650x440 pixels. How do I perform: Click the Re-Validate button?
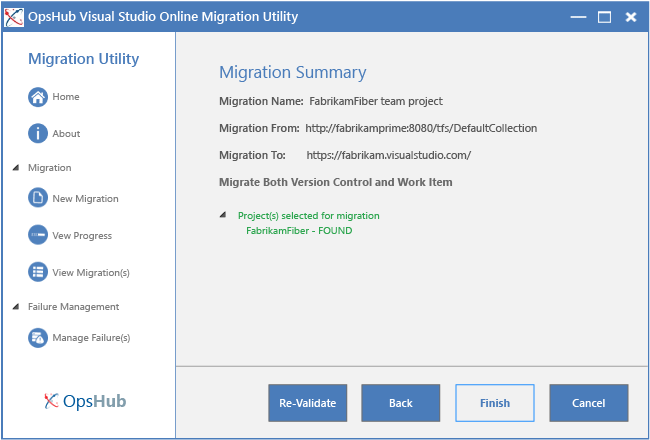[x=308, y=403]
